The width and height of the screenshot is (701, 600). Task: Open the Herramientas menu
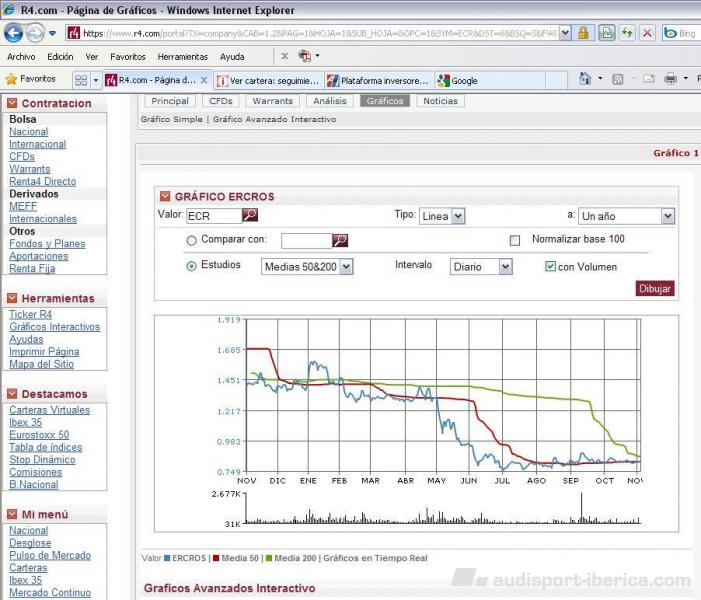tap(182, 57)
